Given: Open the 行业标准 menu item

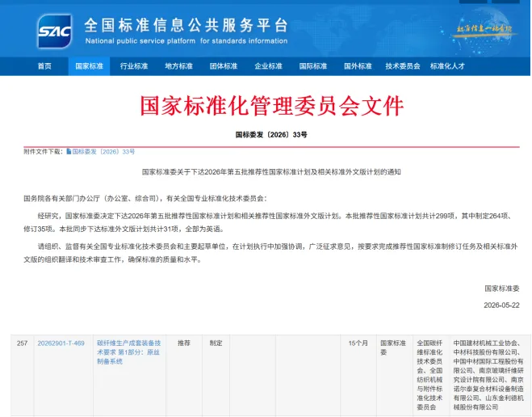Looking at the screenshot, I should click(x=134, y=66).
